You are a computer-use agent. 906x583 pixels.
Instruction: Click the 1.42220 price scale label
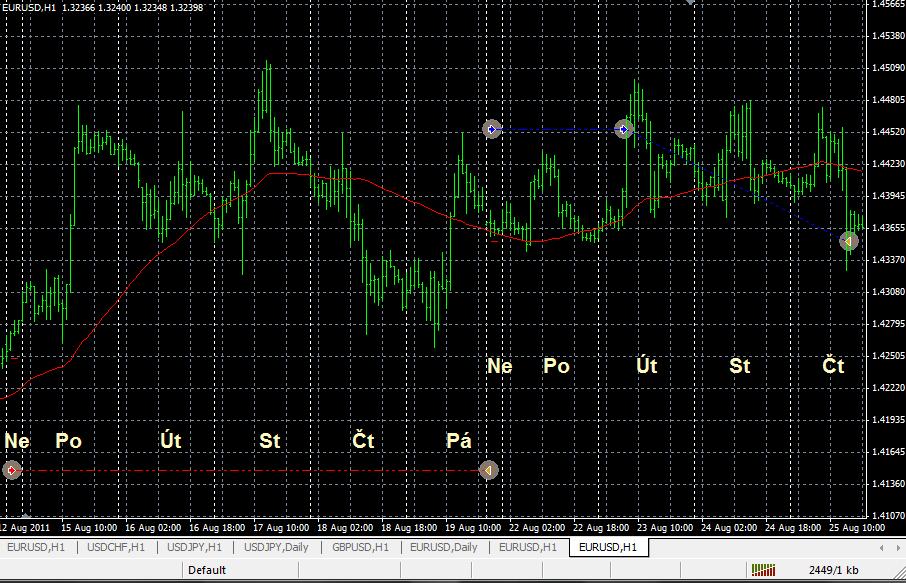(x=888, y=388)
